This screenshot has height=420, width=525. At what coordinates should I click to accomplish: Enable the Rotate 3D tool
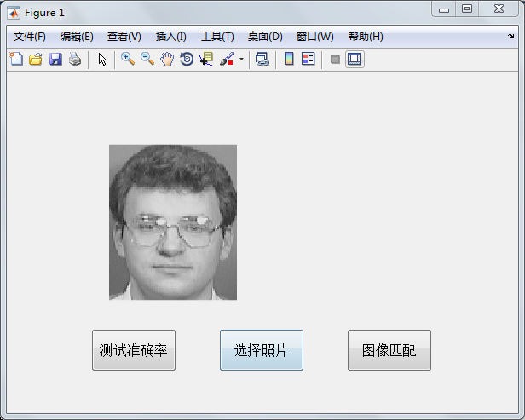(187, 60)
